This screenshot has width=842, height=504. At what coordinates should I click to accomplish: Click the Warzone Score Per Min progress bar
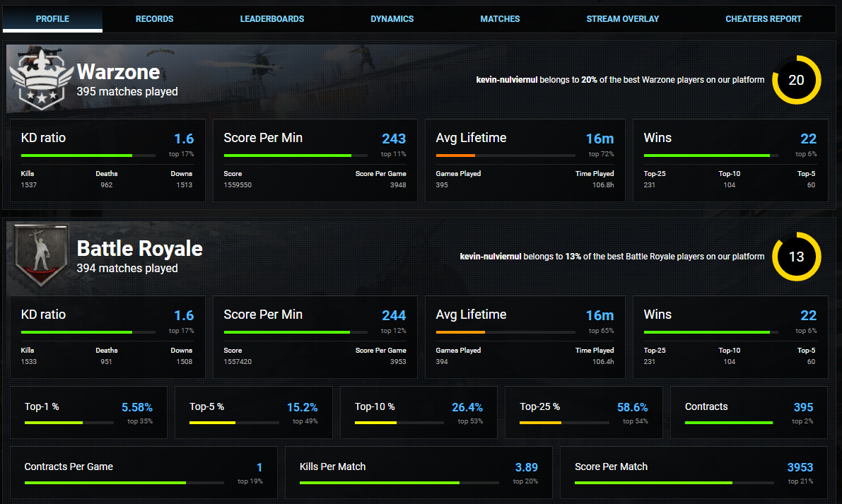pos(296,156)
